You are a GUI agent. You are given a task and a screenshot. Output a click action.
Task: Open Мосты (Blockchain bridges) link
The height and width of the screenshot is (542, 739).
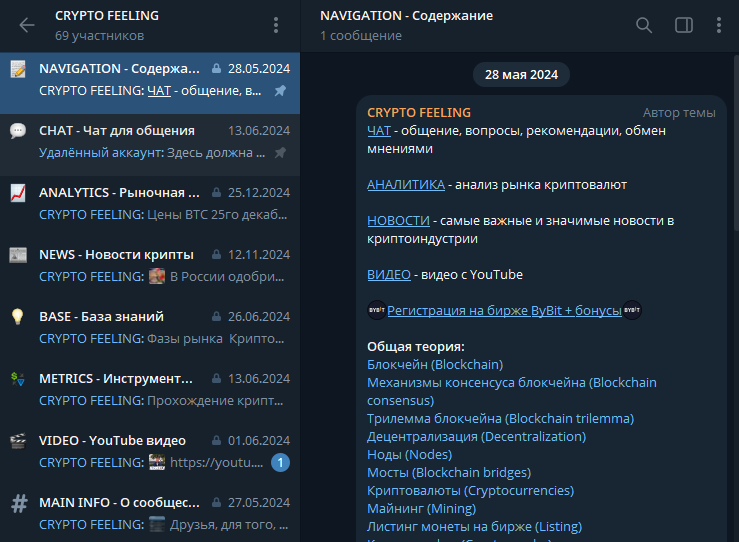click(x=449, y=473)
